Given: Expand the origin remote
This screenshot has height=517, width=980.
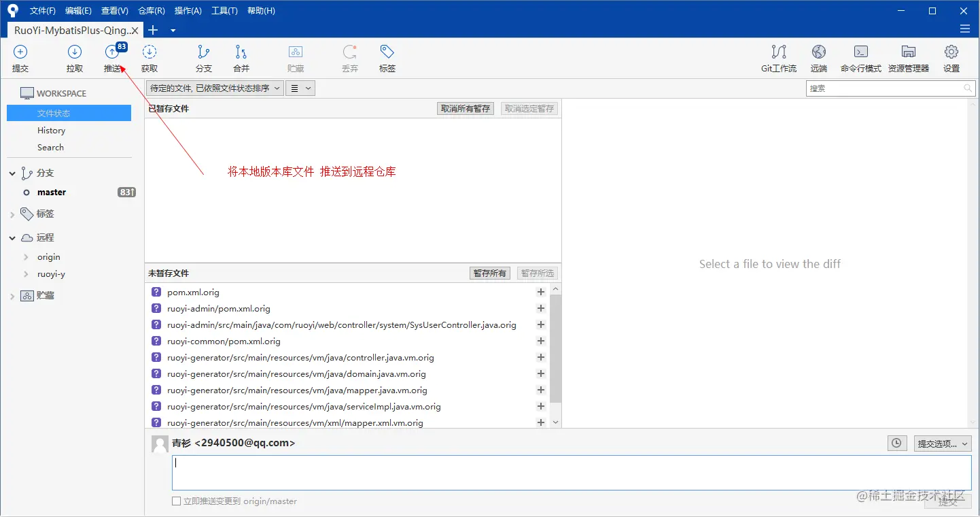Looking at the screenshot, I should [26, 257].
